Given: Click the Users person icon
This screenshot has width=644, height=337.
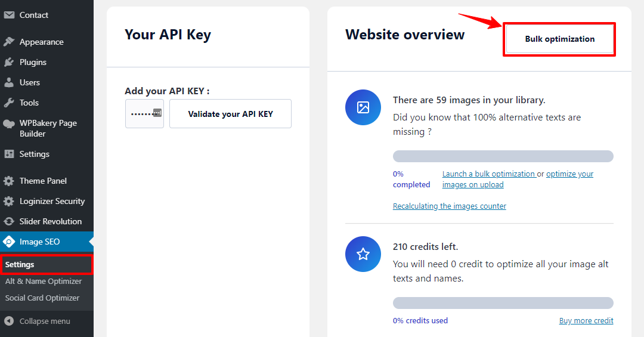Looking at the screenshot, I should [8, 82].
